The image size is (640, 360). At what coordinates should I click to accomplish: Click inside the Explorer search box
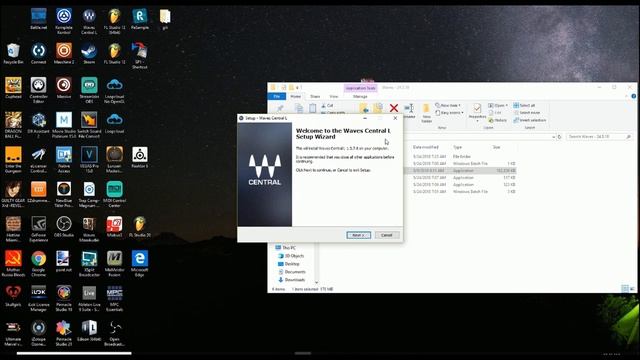click(599, 137)
